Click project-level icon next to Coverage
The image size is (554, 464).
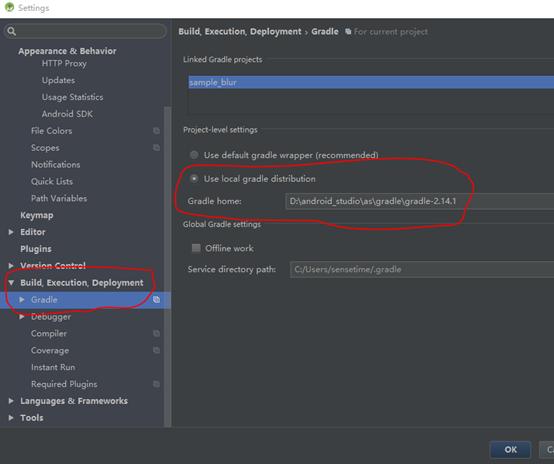(156, 350)
